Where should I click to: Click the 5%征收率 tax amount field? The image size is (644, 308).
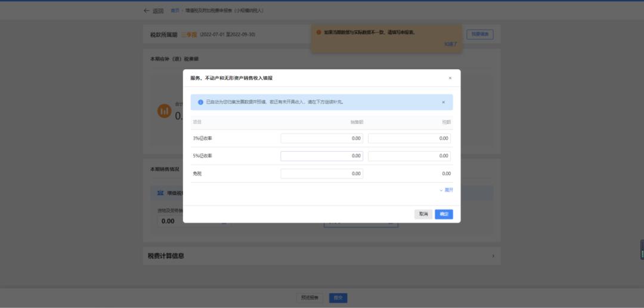(x=409, y=156)
